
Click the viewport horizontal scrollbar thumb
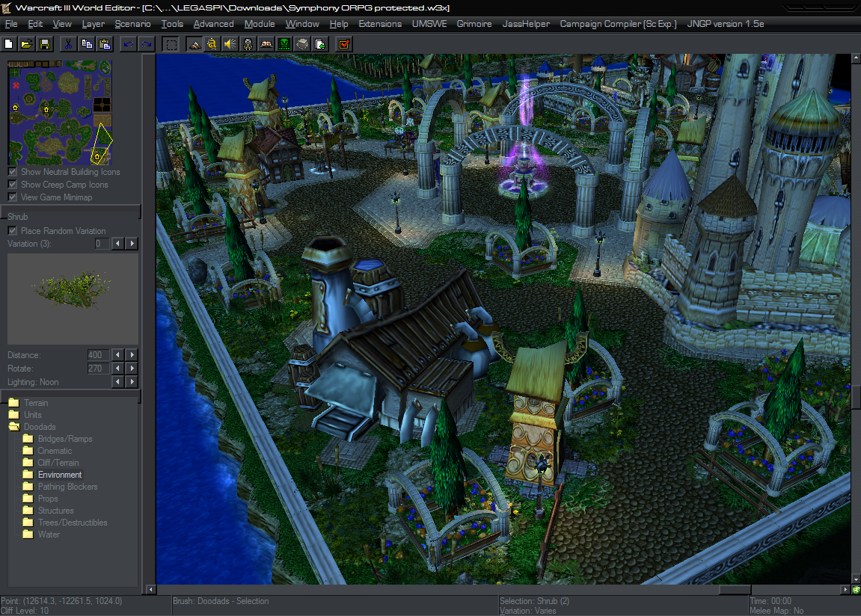(735, 590)
